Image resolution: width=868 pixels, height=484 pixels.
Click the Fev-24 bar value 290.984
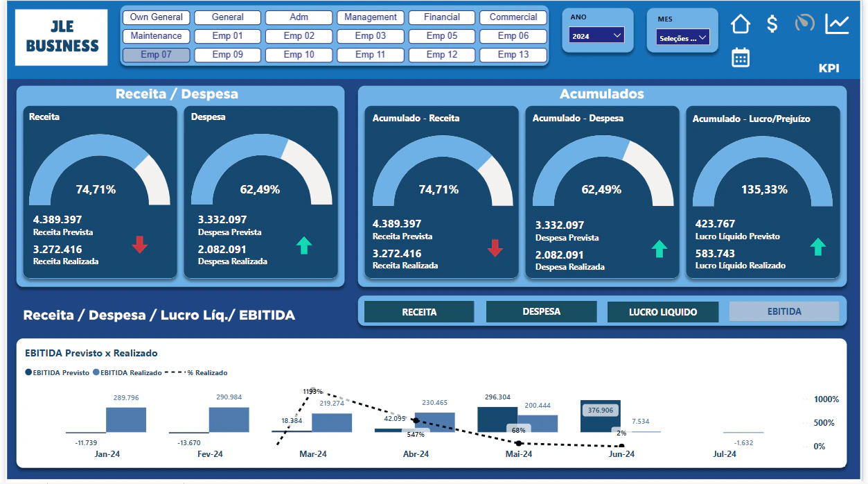[229, 397]
